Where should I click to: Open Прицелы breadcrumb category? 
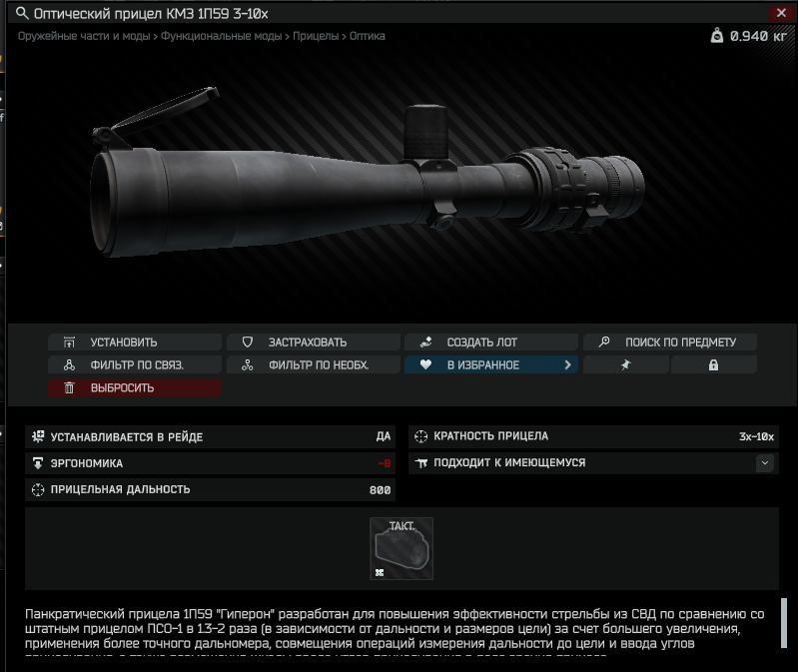point(316,36)
